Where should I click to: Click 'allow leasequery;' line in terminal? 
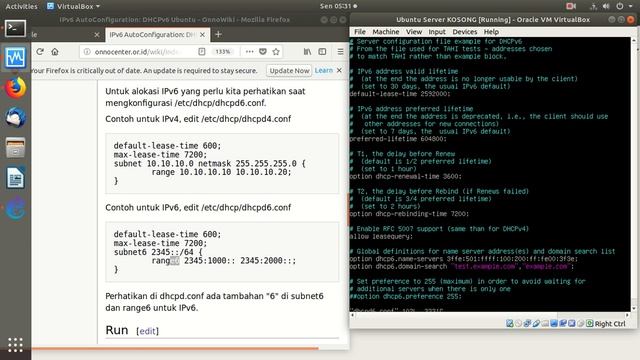381,236
